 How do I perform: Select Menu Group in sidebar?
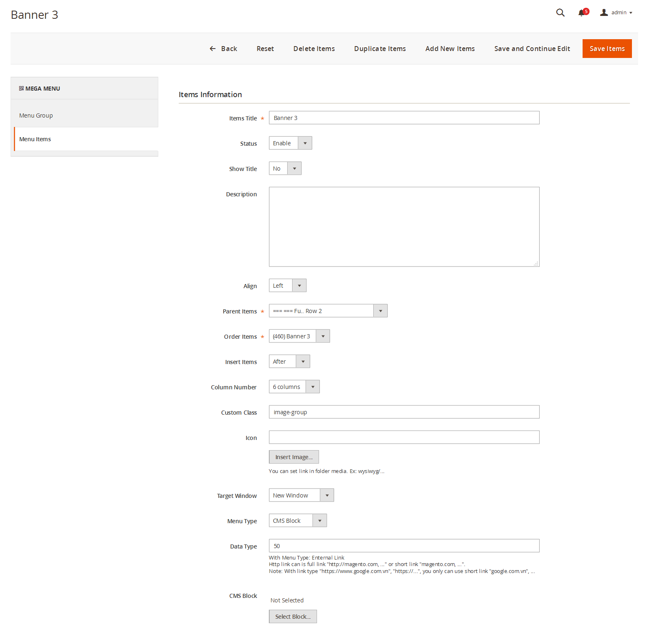(36, 115)
